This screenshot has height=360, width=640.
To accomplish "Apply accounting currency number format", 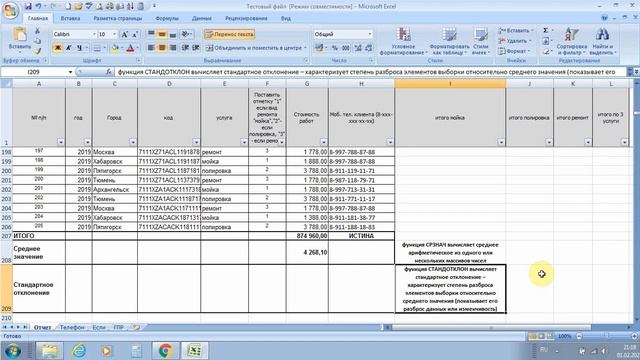I will pos(319,48).
